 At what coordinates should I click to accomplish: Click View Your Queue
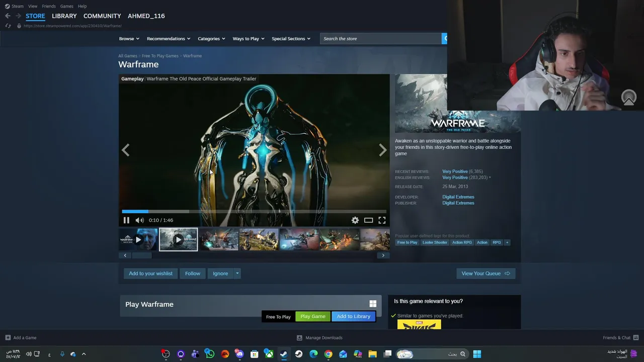[486, 274]
